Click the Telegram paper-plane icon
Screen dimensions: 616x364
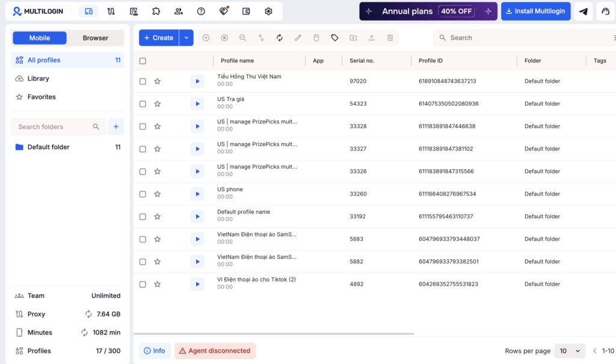584,11
